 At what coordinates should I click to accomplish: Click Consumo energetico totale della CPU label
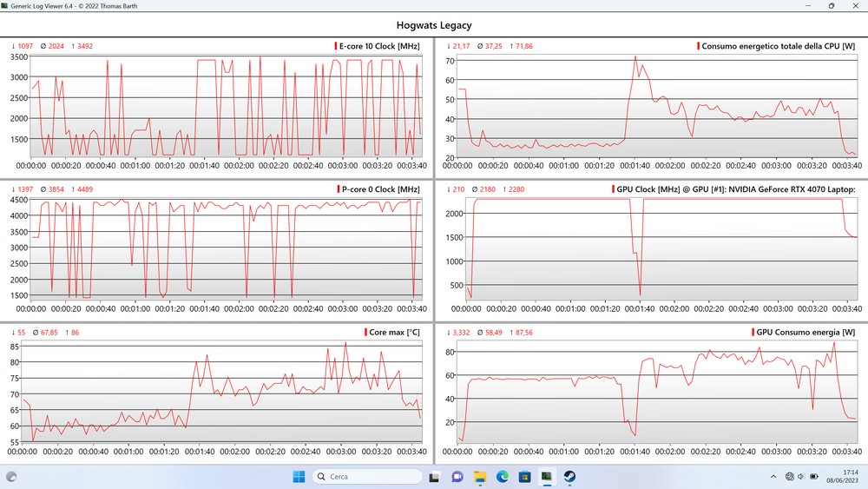pyautogui.click(x=778, y=46)
